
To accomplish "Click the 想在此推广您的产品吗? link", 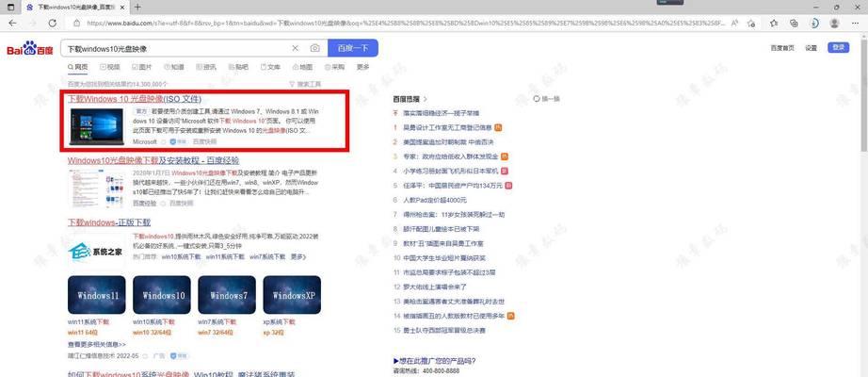I will click(x=434, y=361).
